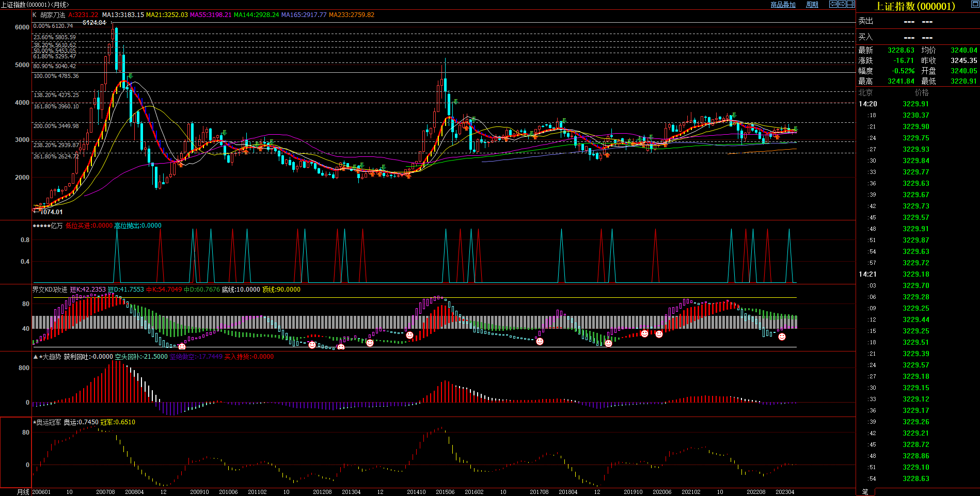Click the MA55 magenta moving average legend

click(211, 15)
